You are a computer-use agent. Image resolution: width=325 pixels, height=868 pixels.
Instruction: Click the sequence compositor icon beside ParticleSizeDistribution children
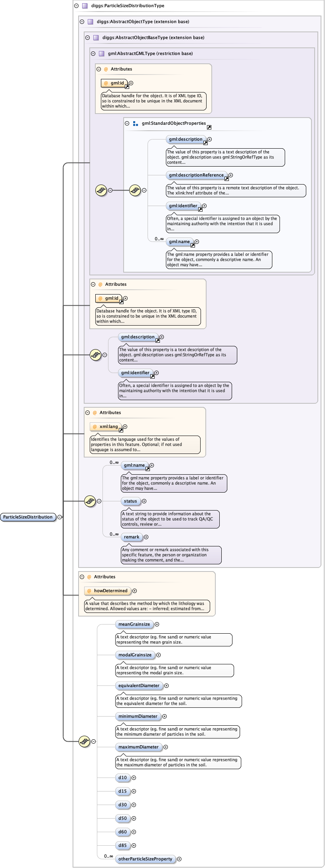point(84,741)
